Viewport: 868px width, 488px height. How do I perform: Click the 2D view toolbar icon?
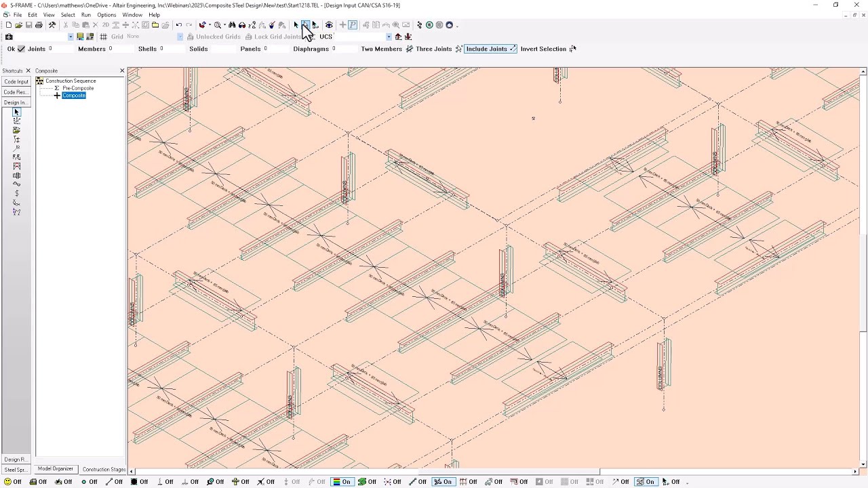point(106,25)
